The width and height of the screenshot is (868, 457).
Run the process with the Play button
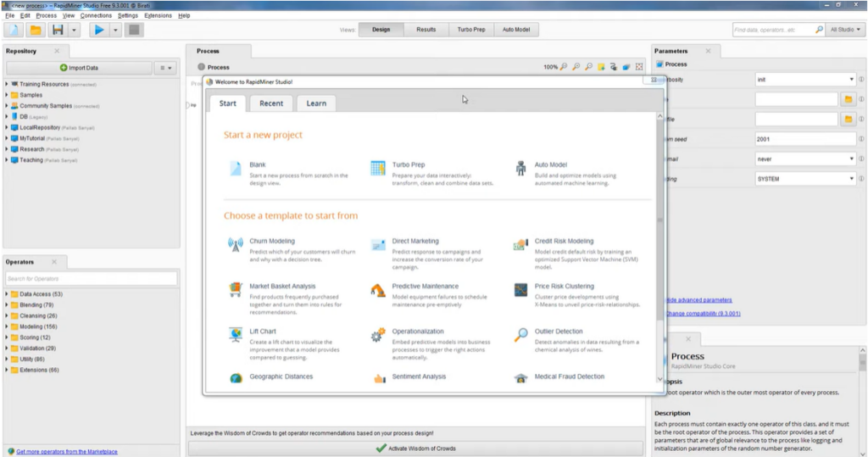pyautogui.click(x=99, y=30)
